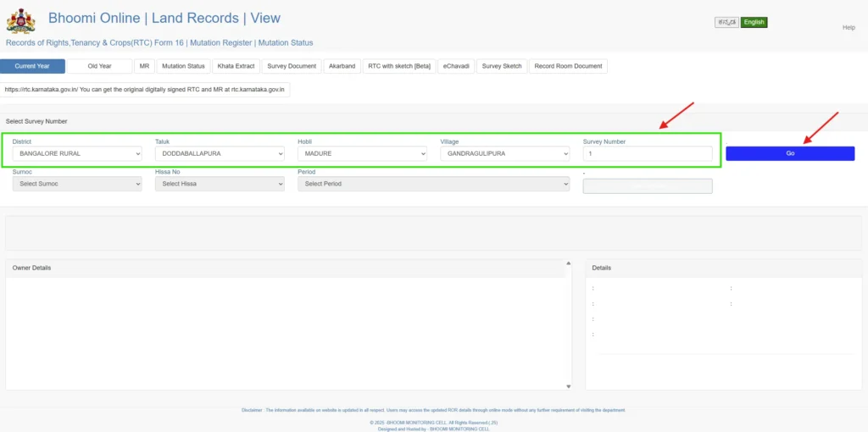Open the Help link
This screenshot has height=432, width=868.
[x=849, y=28]
